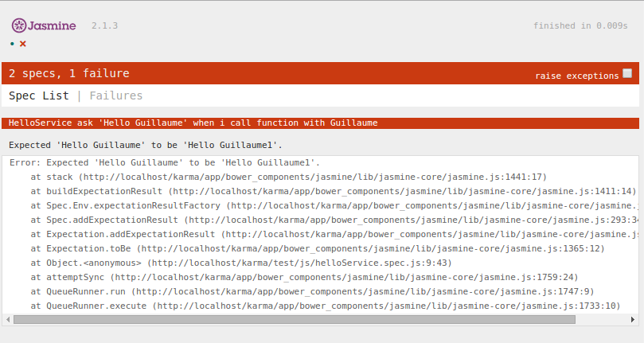Click the 'at stack' trace line
Viewport: 644px width, 343px height.
tap(289, 177)
